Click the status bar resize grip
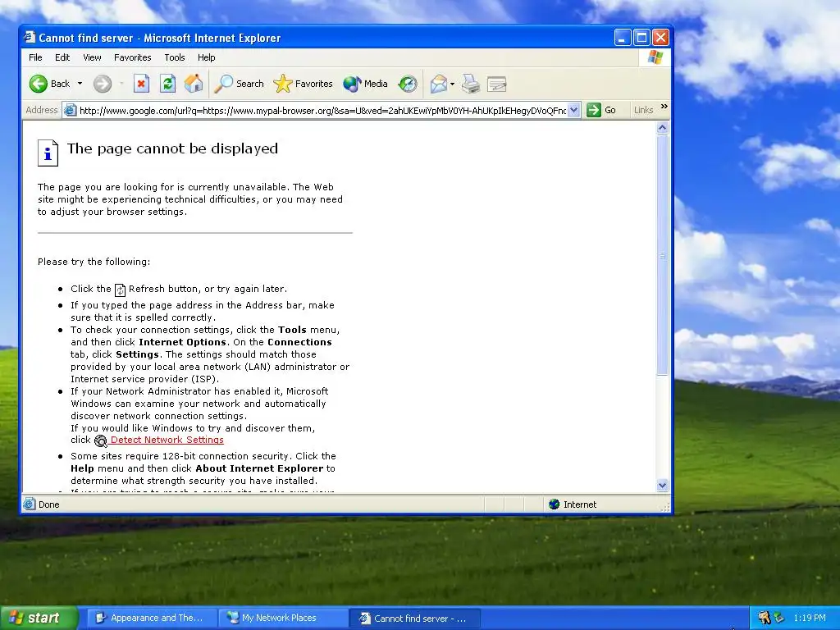The image size is (840, 630). [x=665, y=506]
